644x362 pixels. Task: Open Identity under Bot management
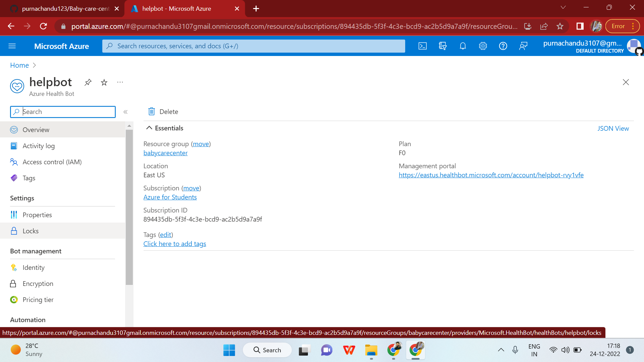(63, 267)
